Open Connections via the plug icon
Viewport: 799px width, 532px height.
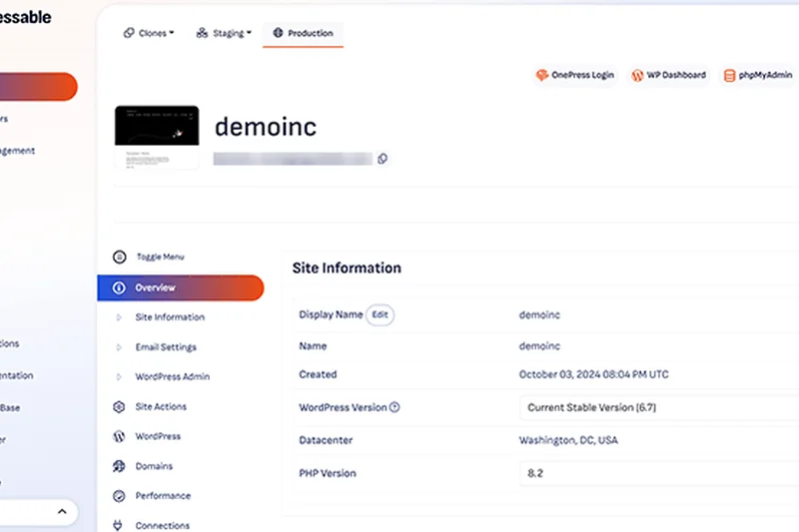pyautogui.click(x=119, y=525)
